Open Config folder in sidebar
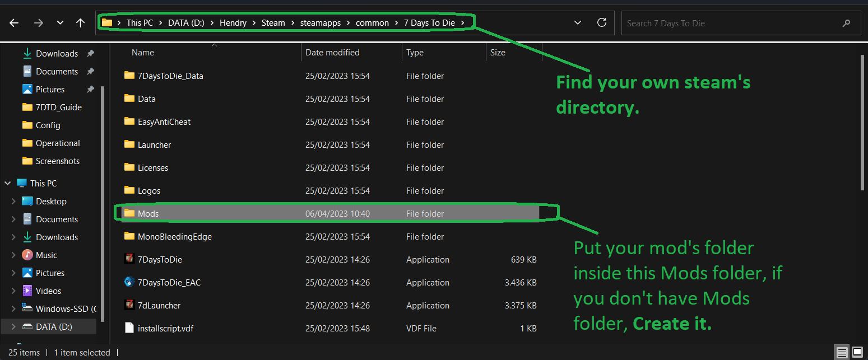The image size is (868, 360). coord(48,125)
